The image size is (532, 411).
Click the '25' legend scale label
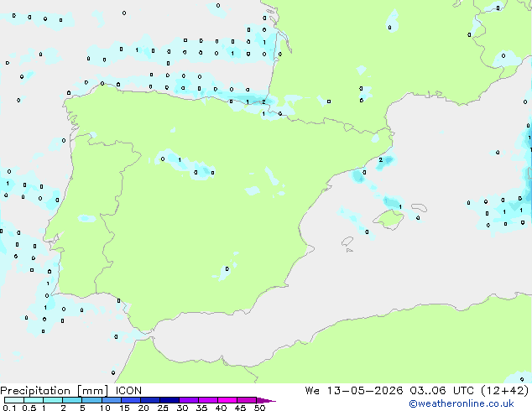click(163, 408)
